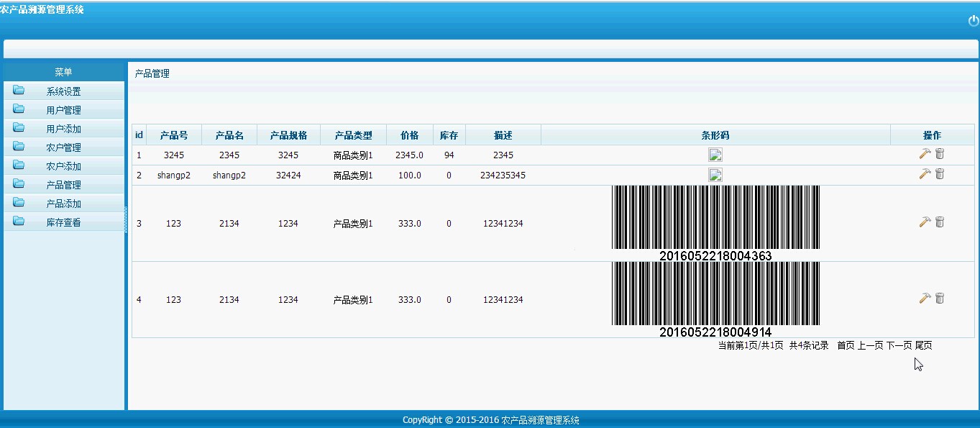Click broken barcode image in shangp2 row

(x=715, y=175)
